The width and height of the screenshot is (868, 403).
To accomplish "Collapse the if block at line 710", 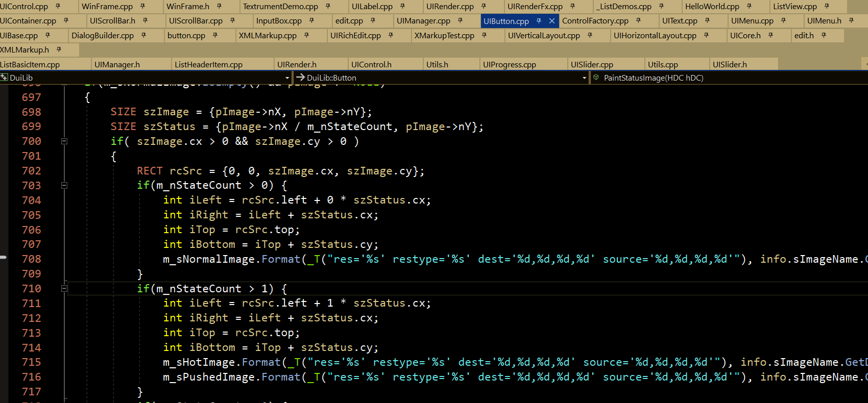I will (x=64, y=289).
